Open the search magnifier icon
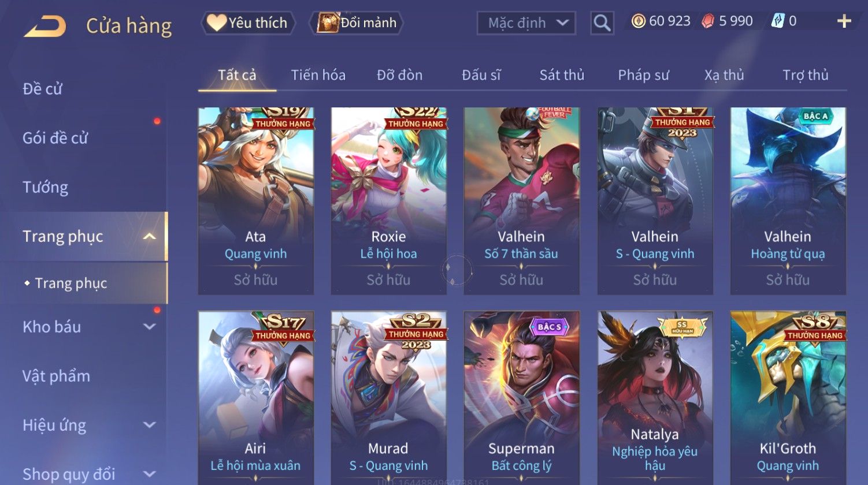Viewport: 868px width, 485px height. pos(602,23)
